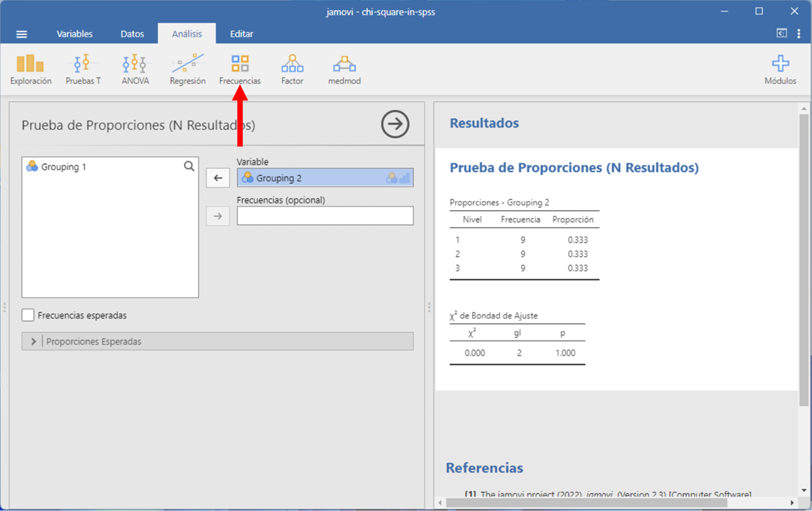Open the Exploración analysis menu
Screen dimensions: 812x511
tap(31, 70)
